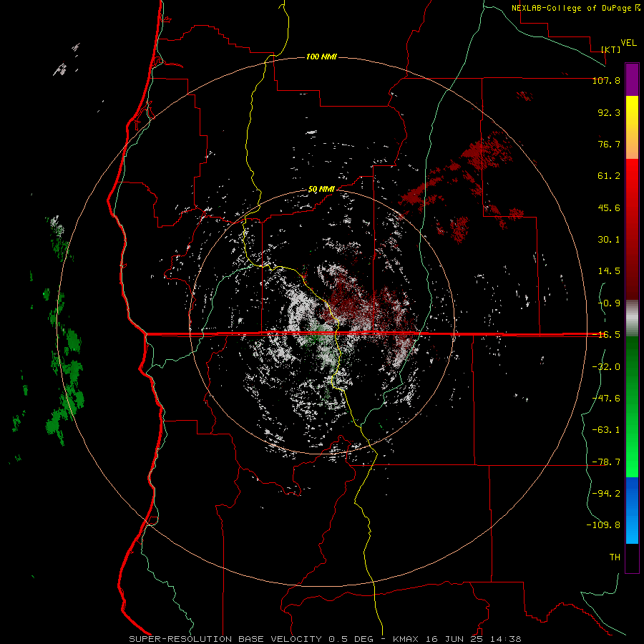Click the -63.1 legend value

tap(606, 430)
